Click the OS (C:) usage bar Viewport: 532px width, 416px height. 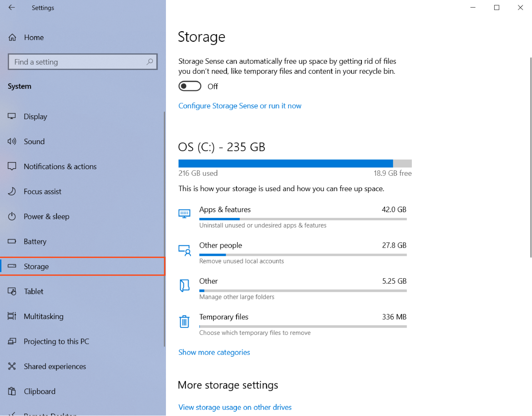(295, 163)
